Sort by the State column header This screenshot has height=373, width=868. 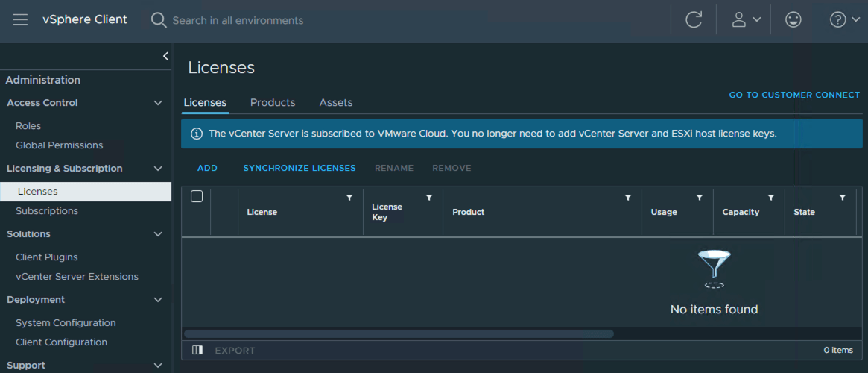805,213
